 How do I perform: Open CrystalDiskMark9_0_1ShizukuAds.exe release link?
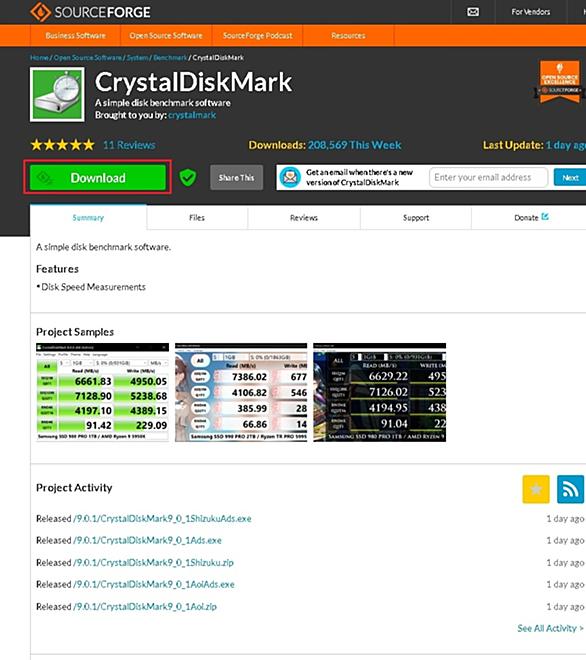(162, 519)
